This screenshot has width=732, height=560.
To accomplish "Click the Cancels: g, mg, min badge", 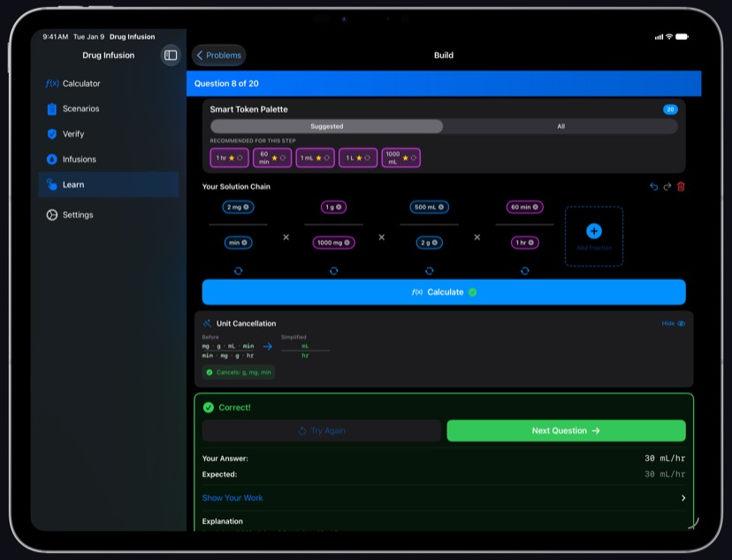I will pyautogui.click(x=239, y=372).
